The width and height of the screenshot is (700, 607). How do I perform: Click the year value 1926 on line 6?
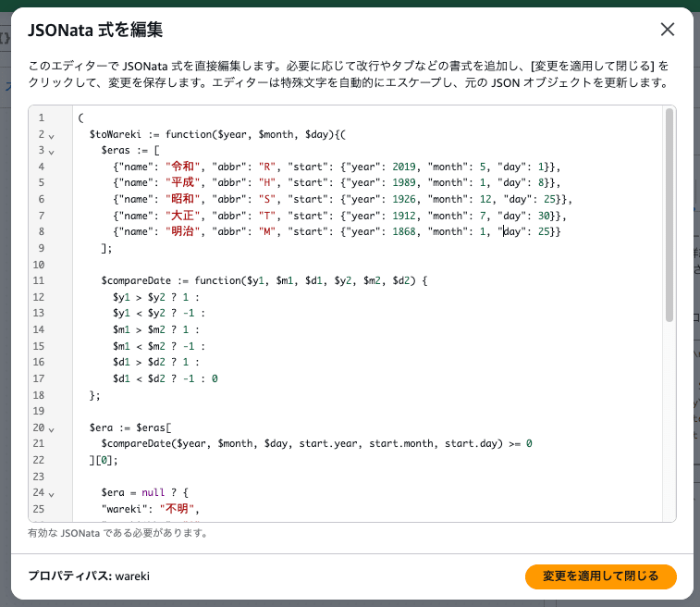pos(403,199)
